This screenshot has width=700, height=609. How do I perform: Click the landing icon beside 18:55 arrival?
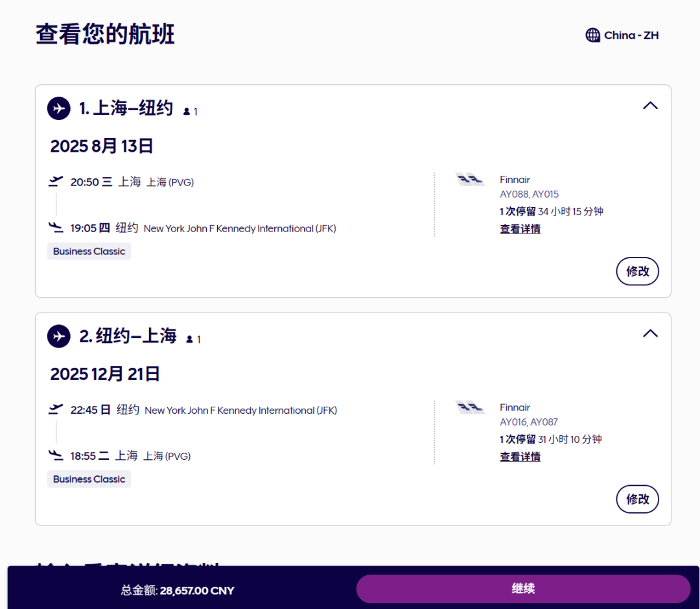[56, 455]
